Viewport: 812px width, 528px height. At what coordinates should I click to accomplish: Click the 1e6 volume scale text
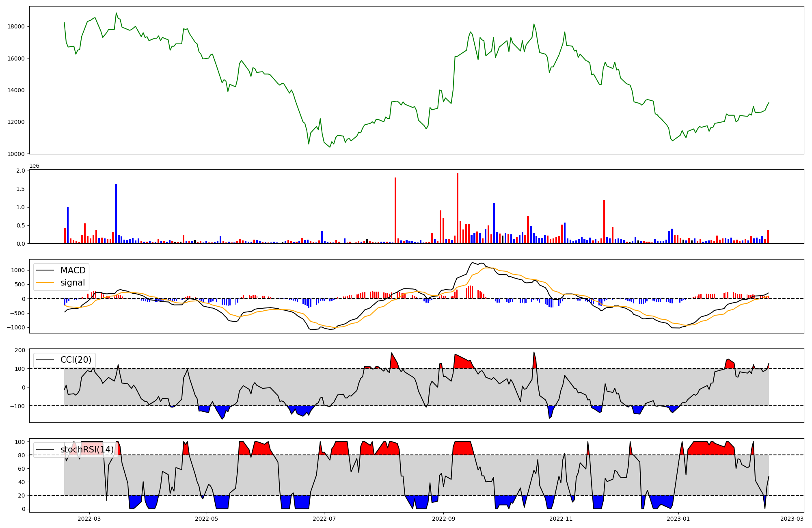click(x=35, y=166)
